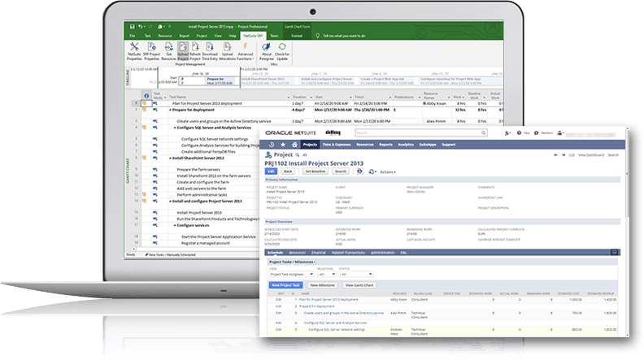644x360 pixels.
Task: Open the Project Task Assignees view dropdown
Action: (x=292, y=274)
